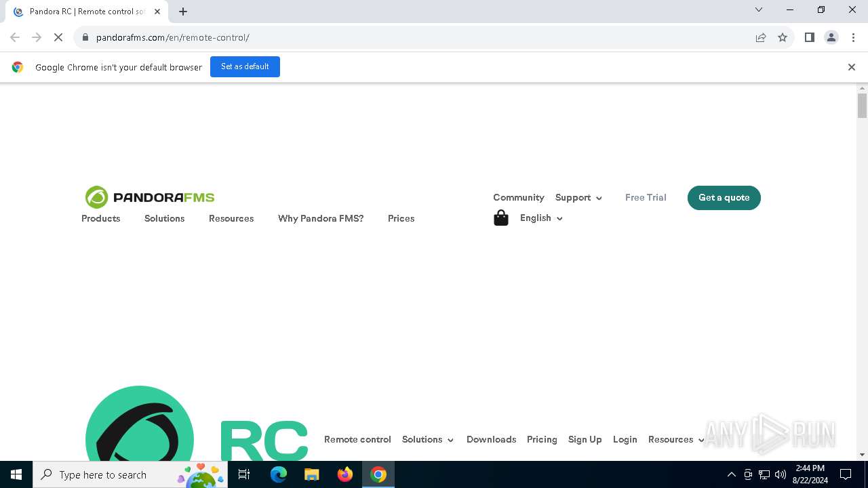Click the scrollbar down arrow
The height and width of the screenshot is (488, 868).
coord(862,455)
